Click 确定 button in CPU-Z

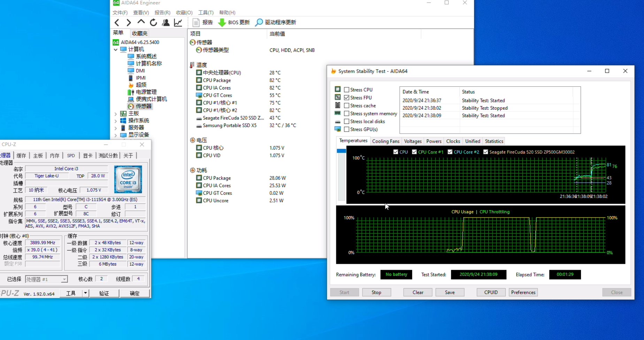point(135,293)
